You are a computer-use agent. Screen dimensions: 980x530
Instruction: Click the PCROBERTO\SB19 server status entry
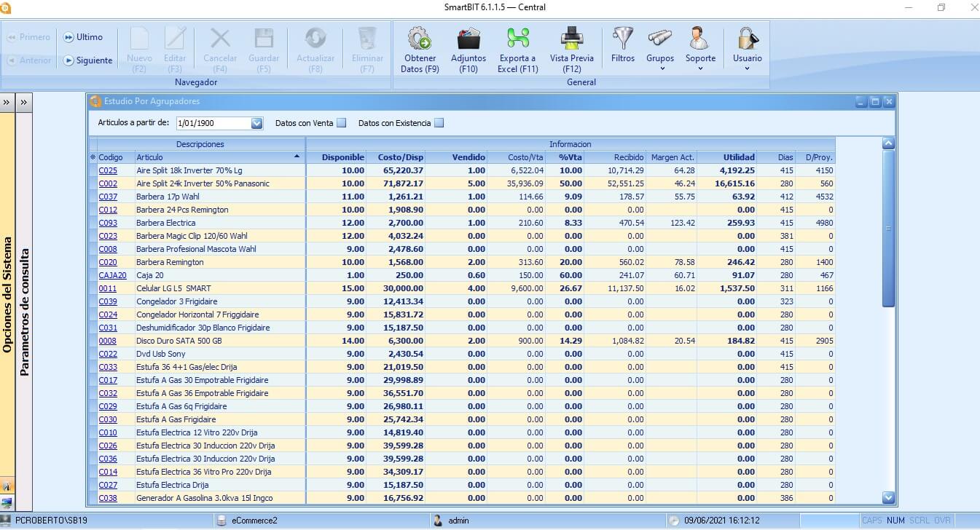[44, 521]
